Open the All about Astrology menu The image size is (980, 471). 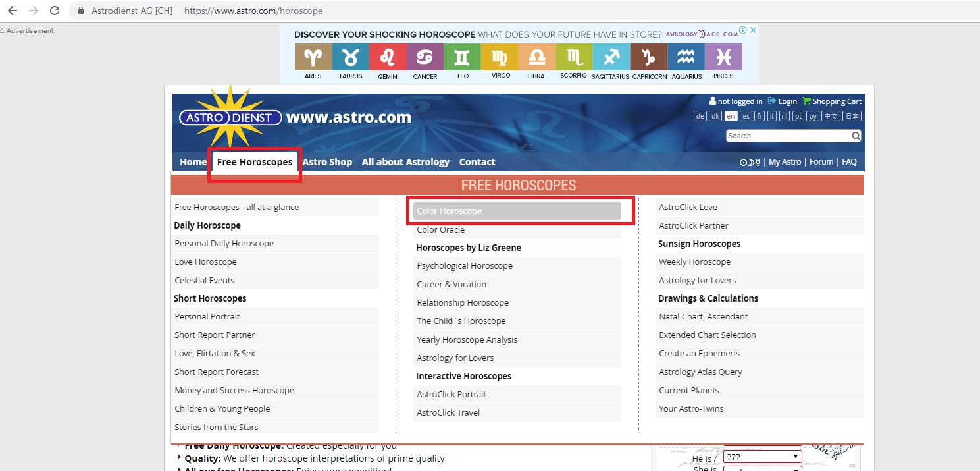(405, 162)
